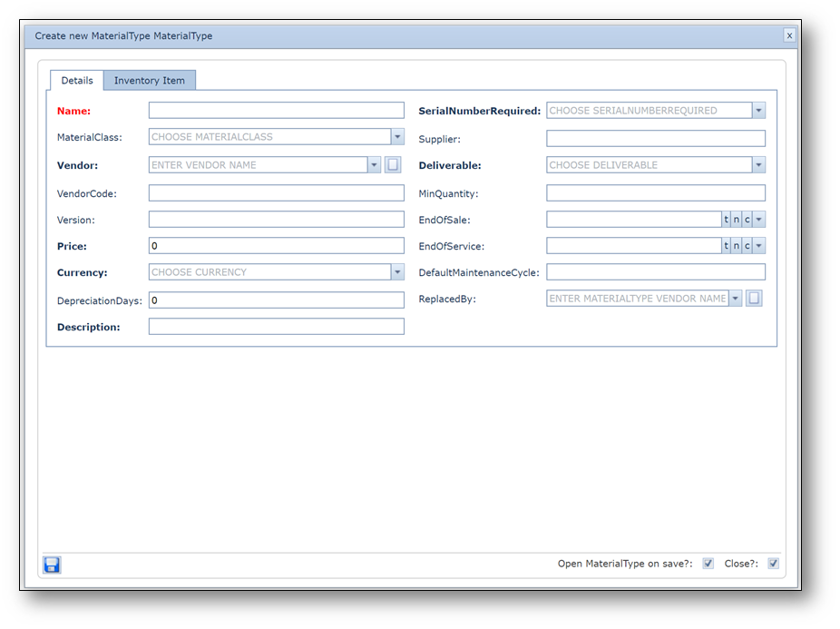Click the 'n' button in EndOfService

click(736, 246)
